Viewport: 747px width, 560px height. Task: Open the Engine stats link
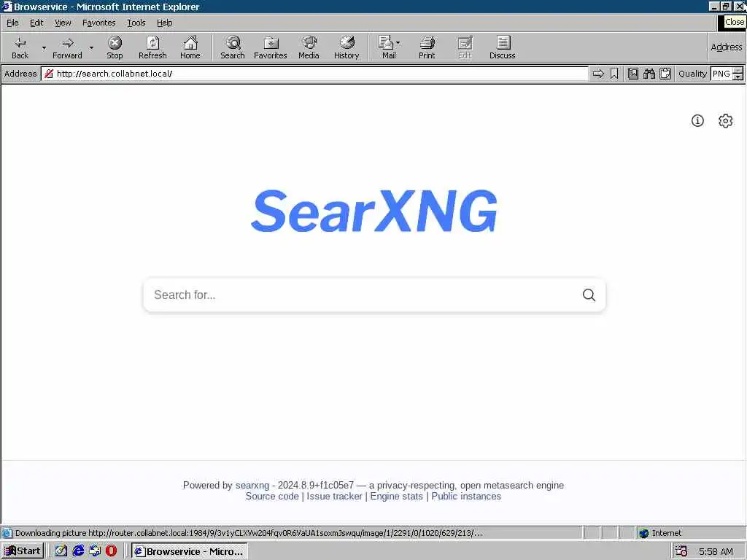point(396,496)
